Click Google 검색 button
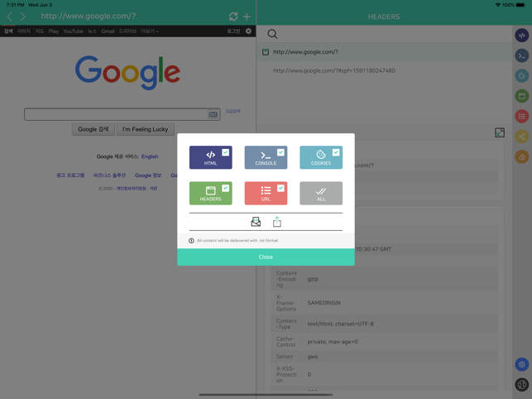The width and height of the screenshot is (532, 399). tap(93, 129)
